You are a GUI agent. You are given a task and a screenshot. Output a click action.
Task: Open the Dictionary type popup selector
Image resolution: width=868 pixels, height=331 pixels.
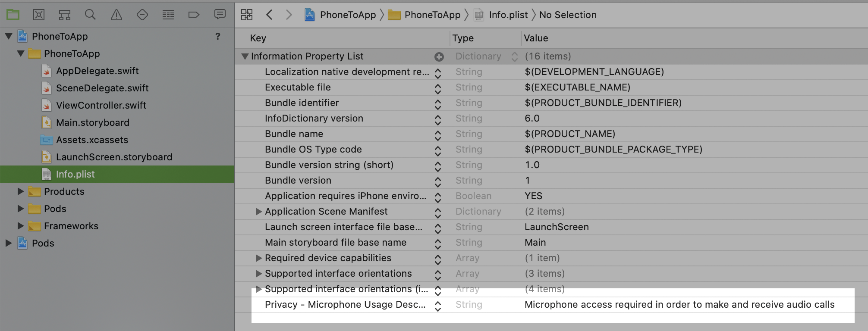pyautogui.click(x=514, y=56)
